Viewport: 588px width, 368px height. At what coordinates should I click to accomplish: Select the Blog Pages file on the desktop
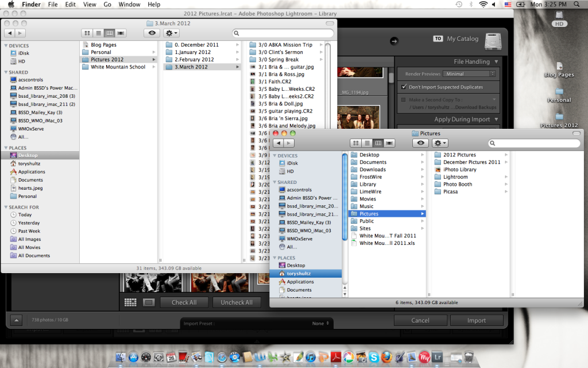pos(559,70)
